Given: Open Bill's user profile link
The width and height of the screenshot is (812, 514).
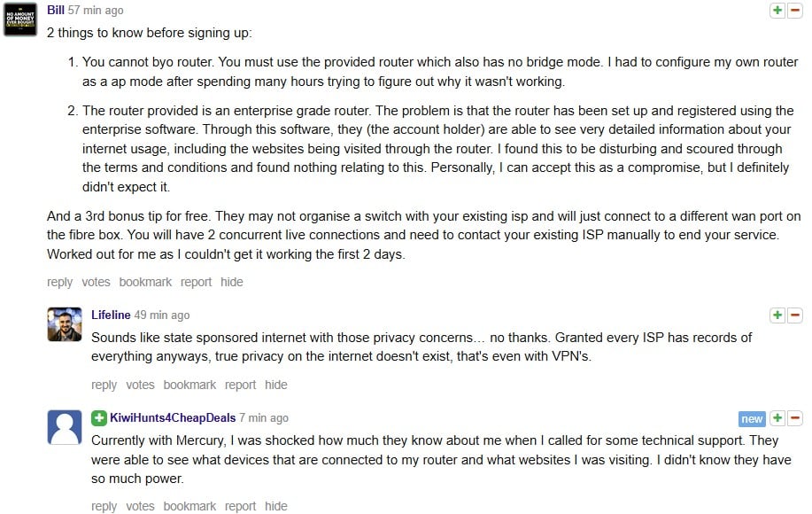Looking at the screenshot, I should [x=56, y=10].
